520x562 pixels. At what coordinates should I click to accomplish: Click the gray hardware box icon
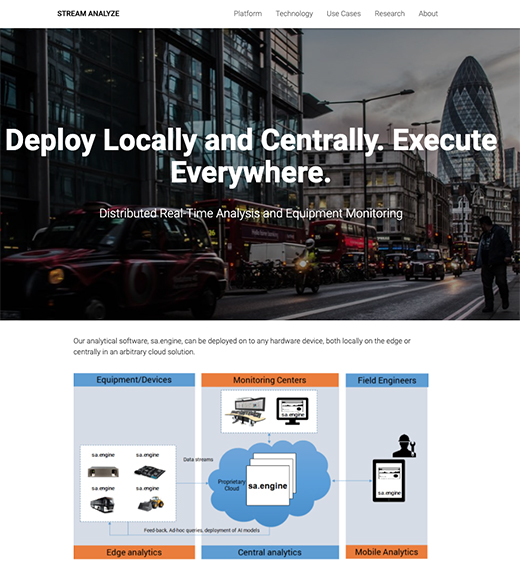(x=103, y=472)
